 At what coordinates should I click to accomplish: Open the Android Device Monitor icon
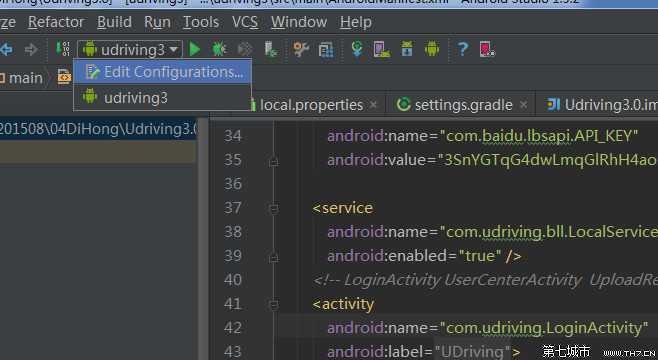coord(432,49)
